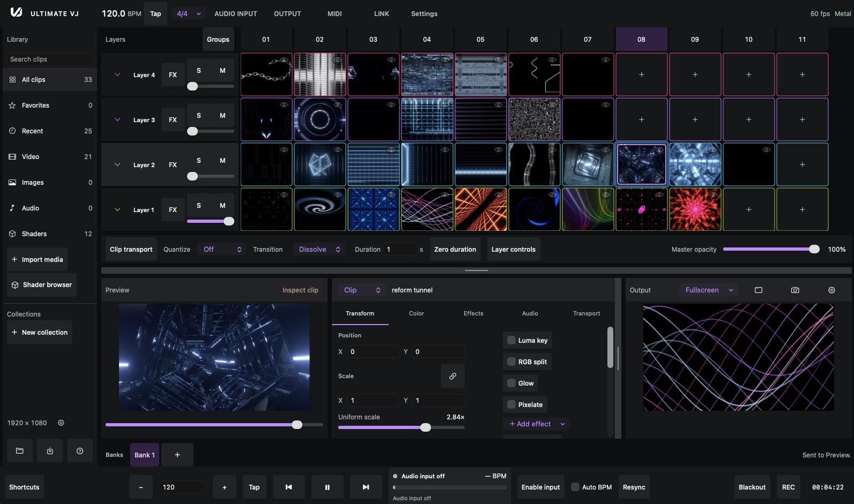Open FX for Layer 4
The width and height of the screenshot is (854, 504).
tap(173, 74)
